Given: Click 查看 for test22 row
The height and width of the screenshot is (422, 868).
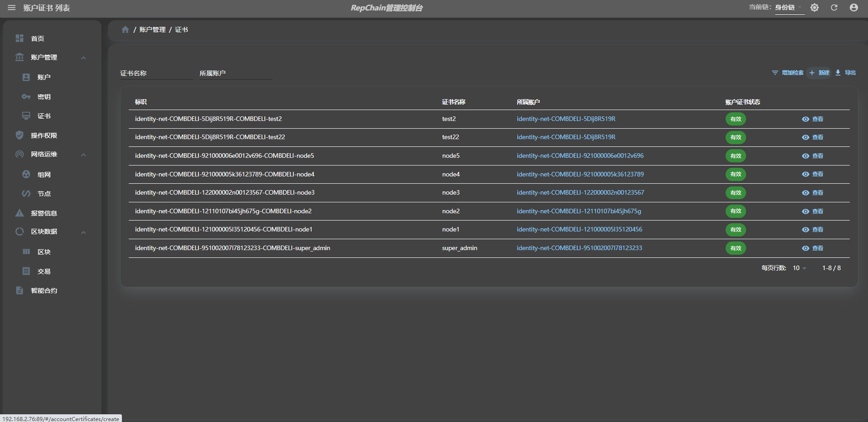Looking at the screenshot, I should pyautogui.click(x=812, y=137).
